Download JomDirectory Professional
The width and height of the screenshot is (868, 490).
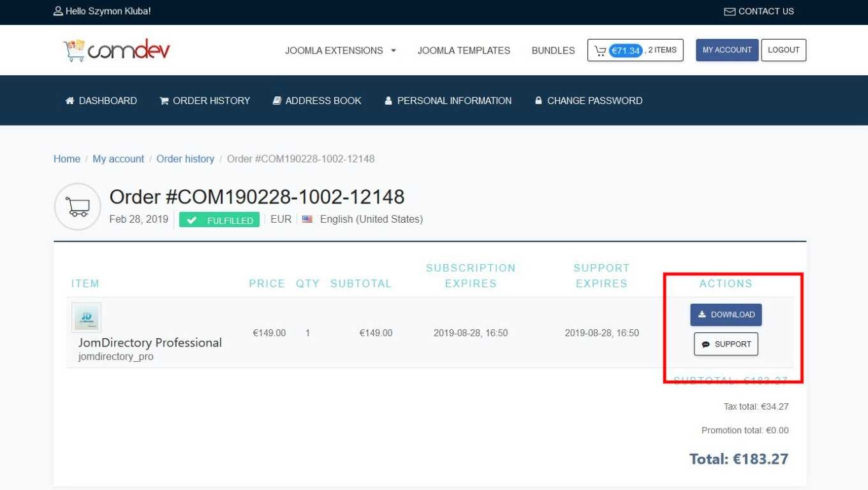coord(726,315)
